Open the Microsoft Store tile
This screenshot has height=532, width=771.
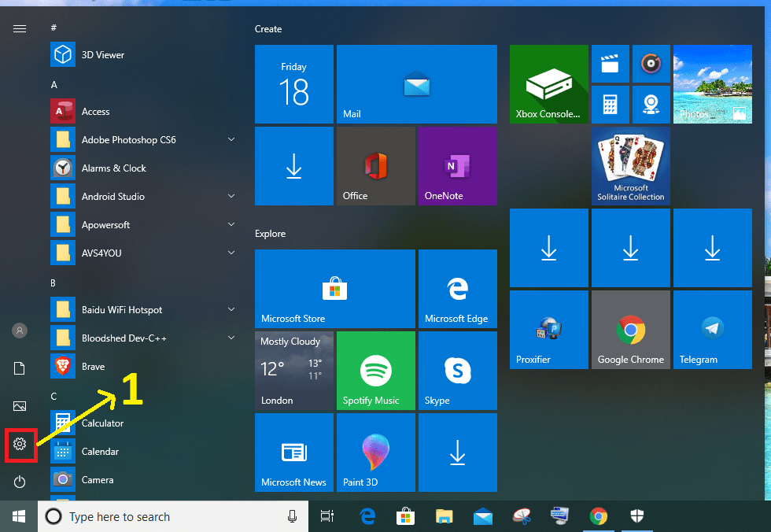tap(335, 289)
